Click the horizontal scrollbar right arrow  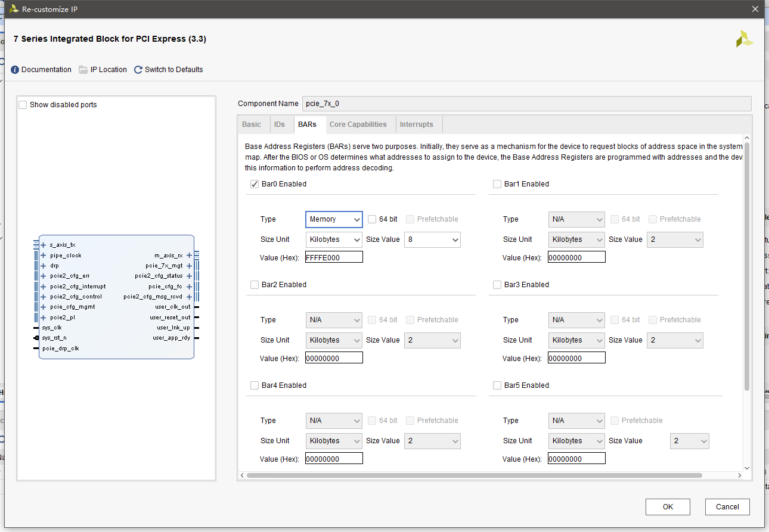[x=740, y=475]
